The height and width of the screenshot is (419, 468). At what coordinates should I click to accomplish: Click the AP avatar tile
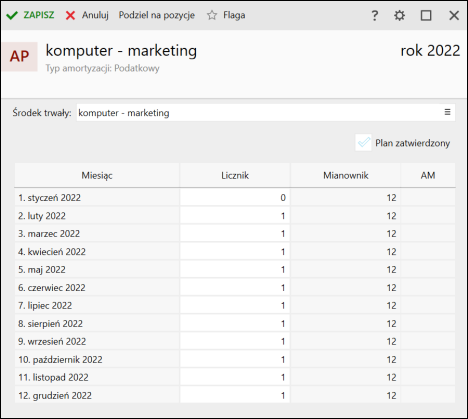pos(20,56)
